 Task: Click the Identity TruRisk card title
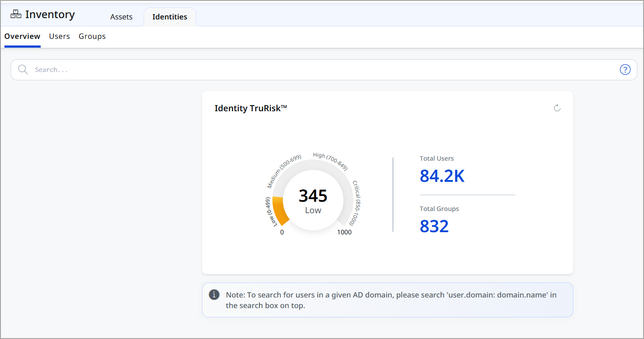click(x=251, y=108)
